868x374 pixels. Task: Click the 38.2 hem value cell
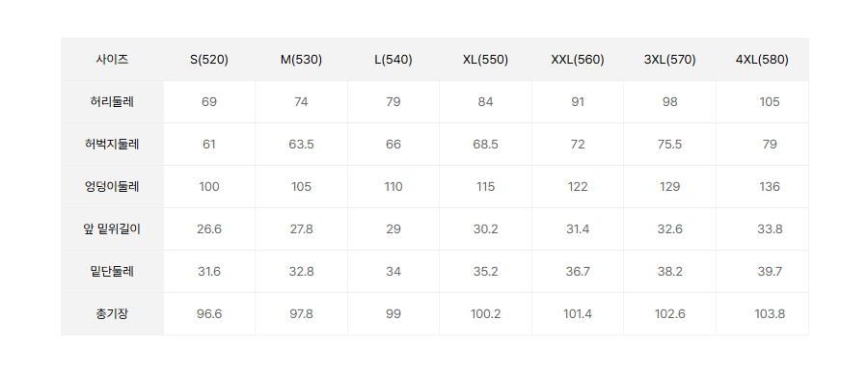point(670,272)
